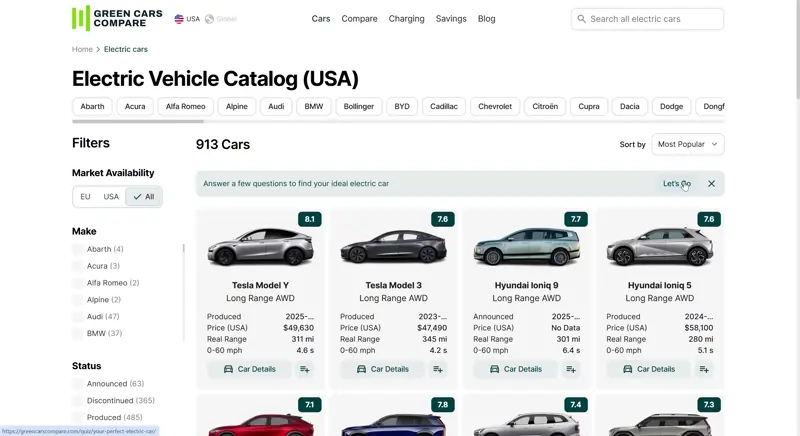Open the Savings menu
This screenshot has width=800, height=436.
coord(451,19)
